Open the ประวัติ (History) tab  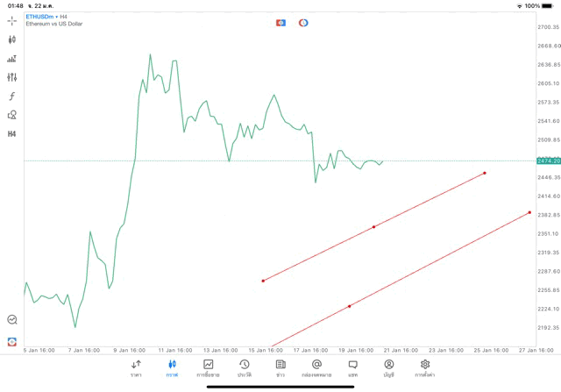click(x=245, y=367)
